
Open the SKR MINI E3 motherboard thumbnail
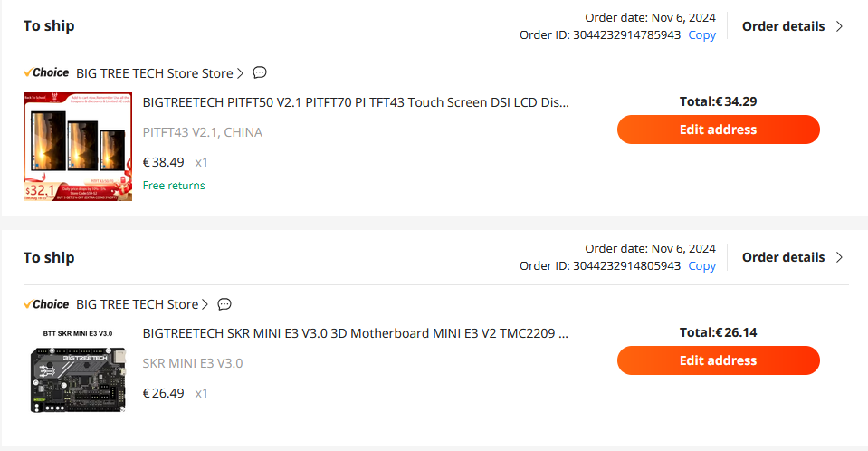pos(78,372)
